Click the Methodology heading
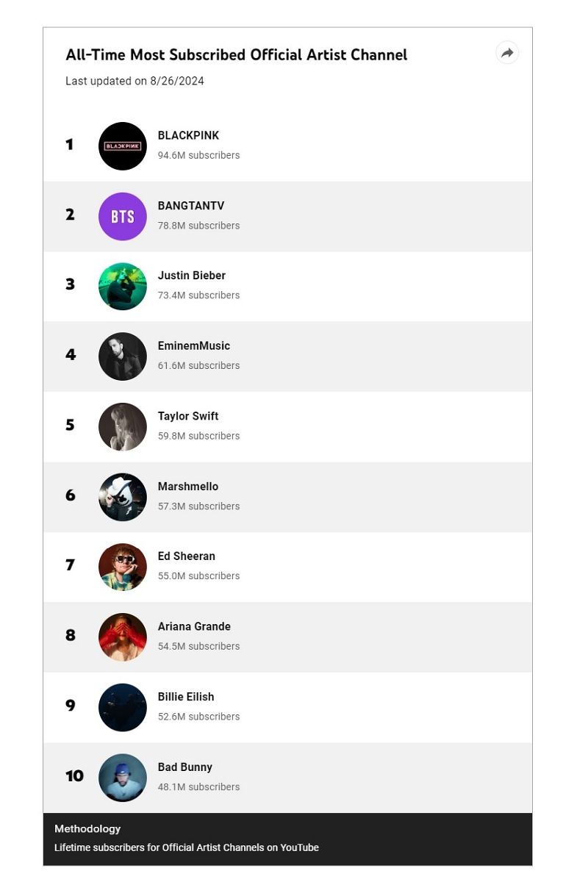 pos(87,829)
